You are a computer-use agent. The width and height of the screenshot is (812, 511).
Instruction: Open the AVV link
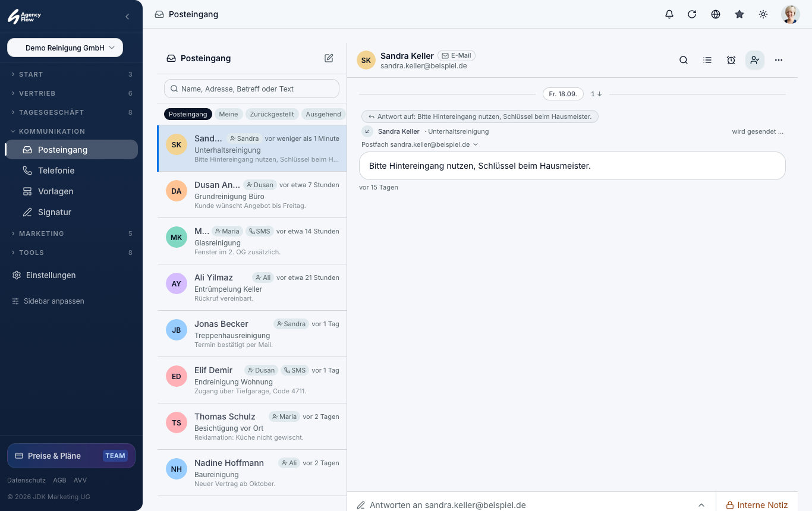80,480
